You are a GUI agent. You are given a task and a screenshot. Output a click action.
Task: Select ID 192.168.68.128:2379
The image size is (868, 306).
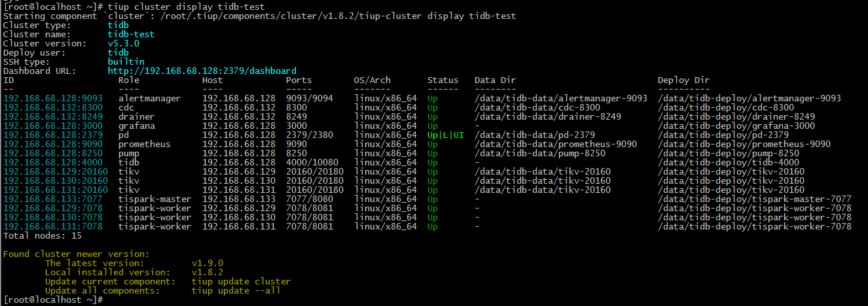pos(53,135)
